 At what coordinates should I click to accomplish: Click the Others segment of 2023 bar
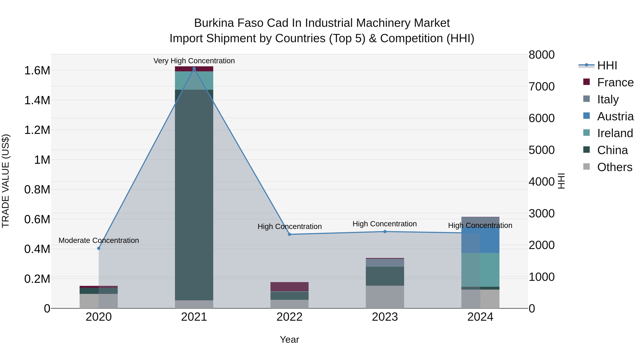coord(385,297)
